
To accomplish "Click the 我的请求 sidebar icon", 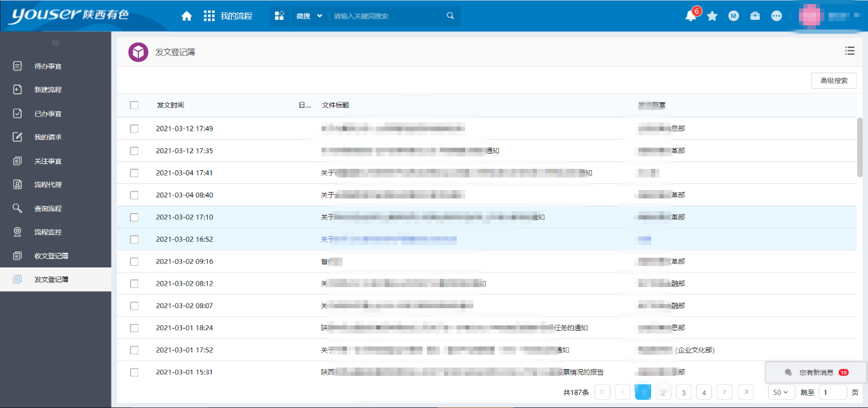I will coord(18,137).
